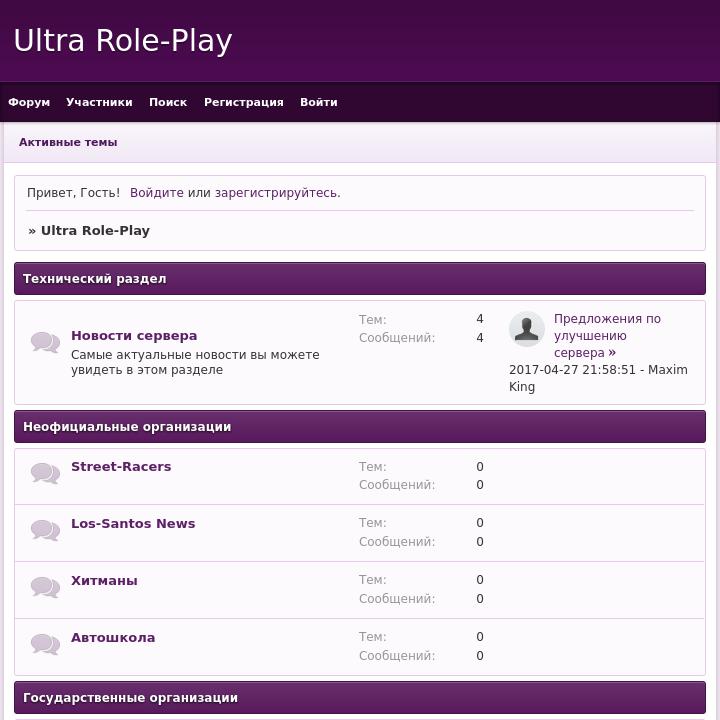The image size is (720, 720).
Task: Open the Автошкола forum link
Action: tap(113, 638)
